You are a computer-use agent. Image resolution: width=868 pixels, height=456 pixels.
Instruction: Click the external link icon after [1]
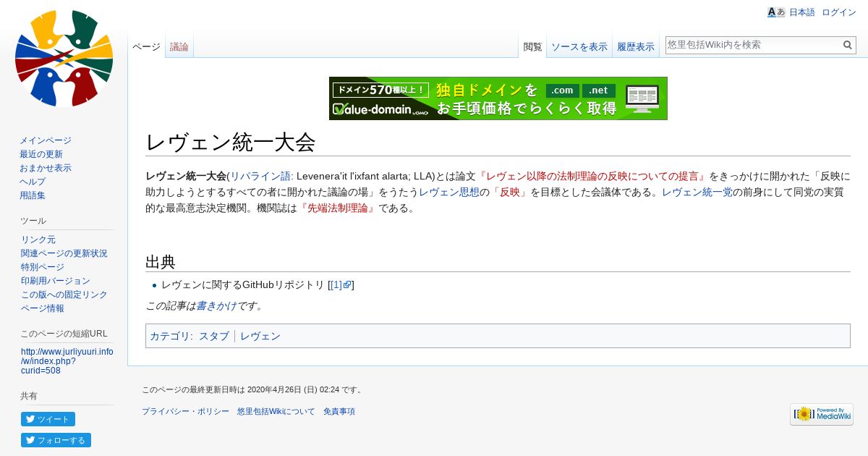(347, 285)
